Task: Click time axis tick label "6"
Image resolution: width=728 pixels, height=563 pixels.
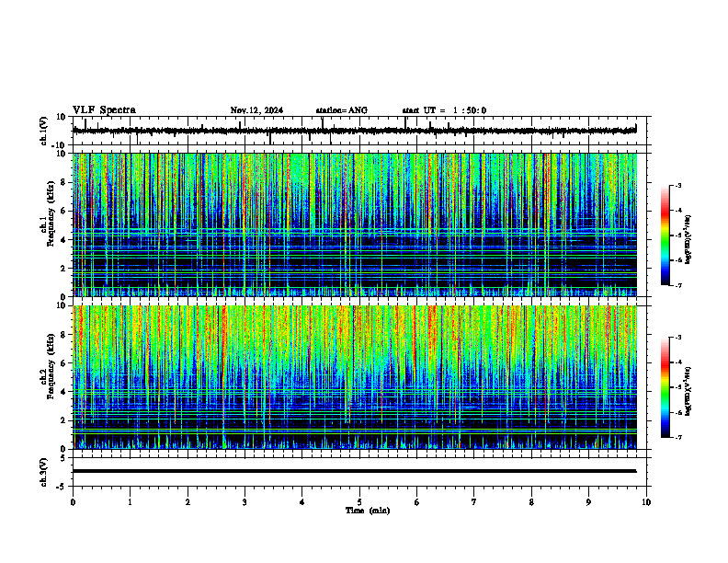Action: pos(417,502)
